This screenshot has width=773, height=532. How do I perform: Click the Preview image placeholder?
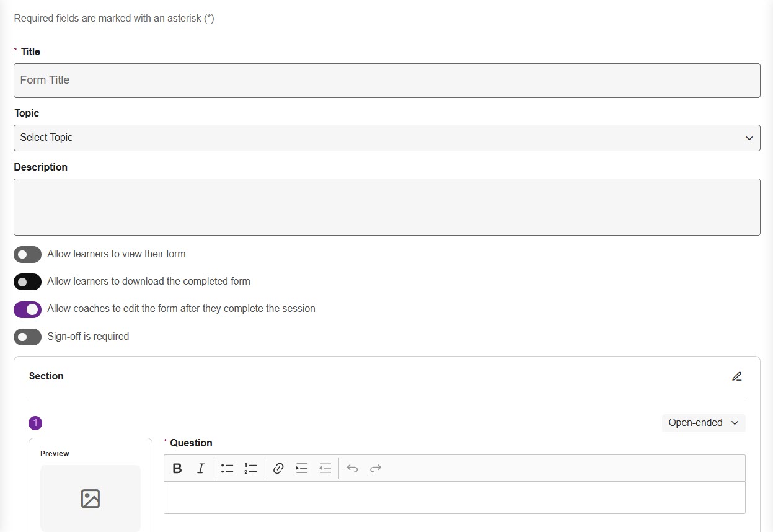click(91, 498)
